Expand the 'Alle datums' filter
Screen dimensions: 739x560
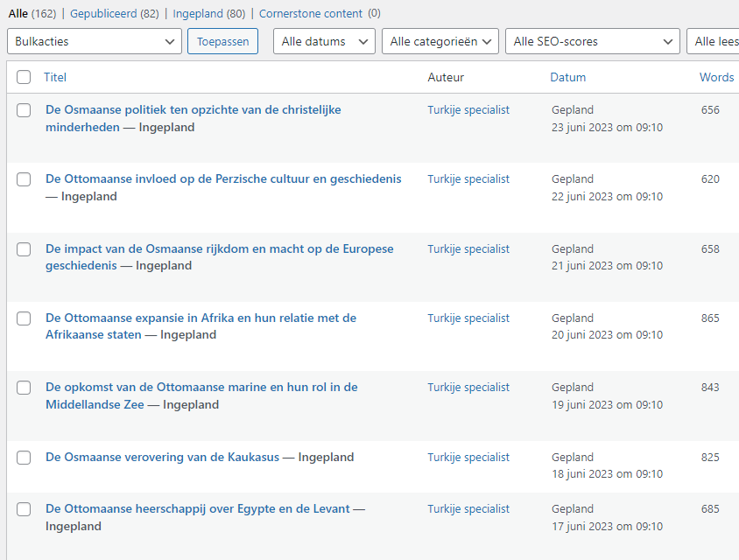coord(324,41)
